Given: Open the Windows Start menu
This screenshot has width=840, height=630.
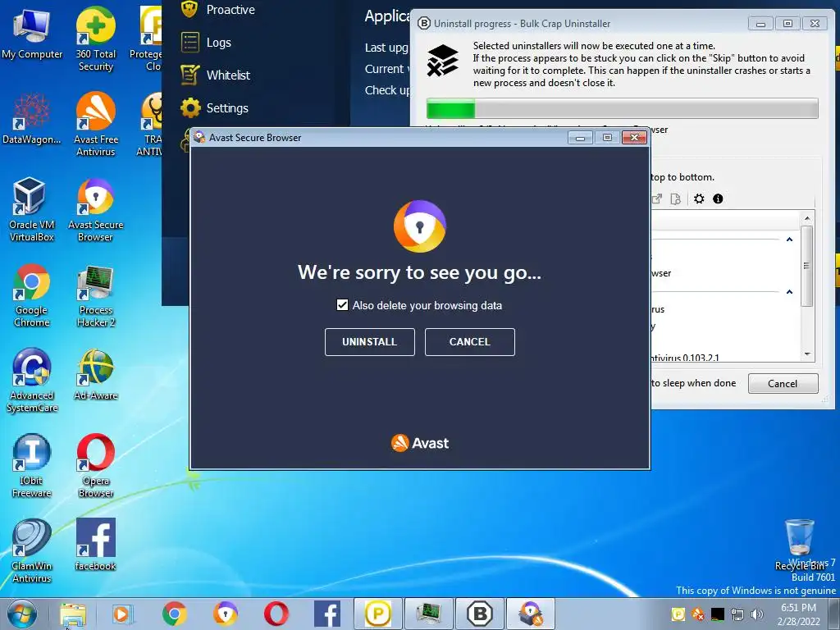Looking at the screenshot, I should pyautogui.click(x=22, y=614).
